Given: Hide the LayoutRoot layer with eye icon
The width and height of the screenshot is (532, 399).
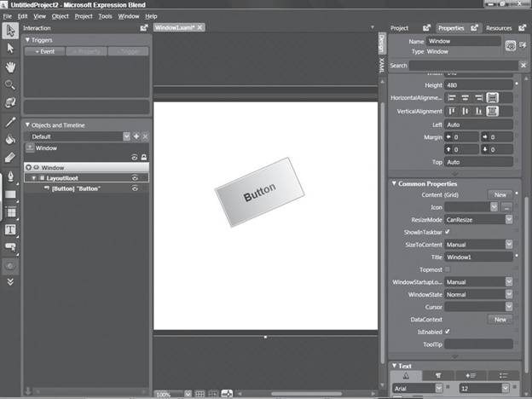Looking at the screenshot, I should click(x=135, y=178).
